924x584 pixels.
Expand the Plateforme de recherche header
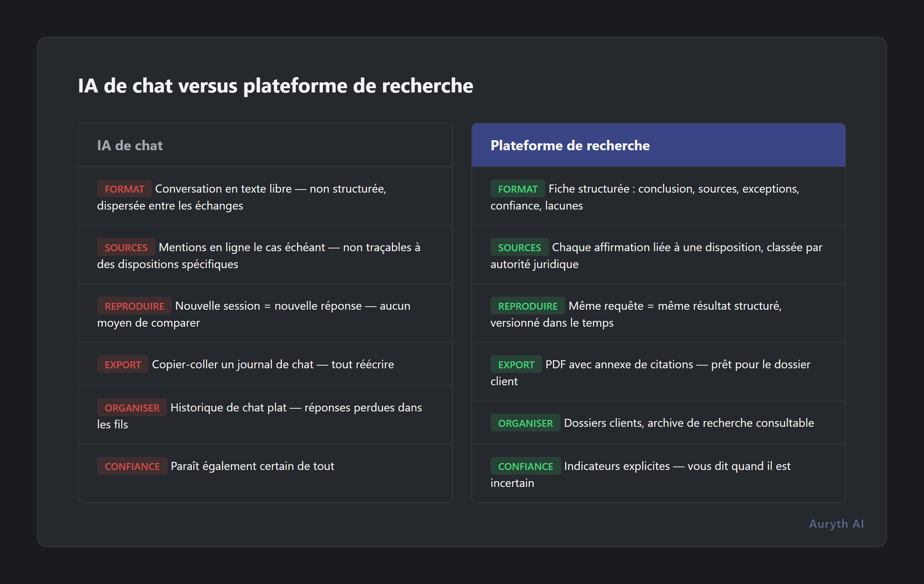tap(570, 145)
